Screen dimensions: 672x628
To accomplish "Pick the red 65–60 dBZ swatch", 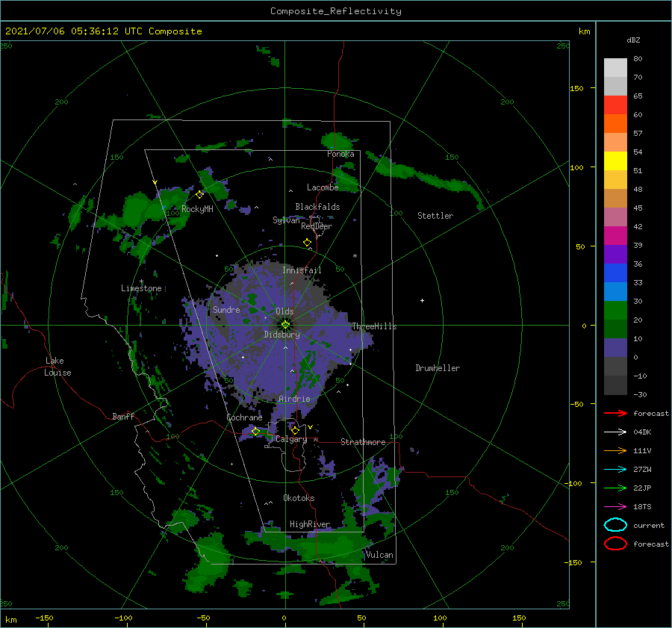I will [x=615, y=105].
